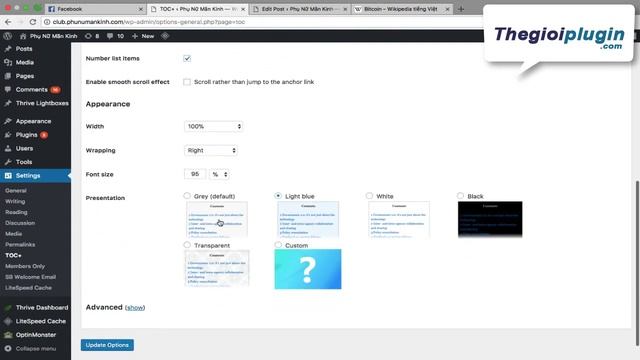Click the browser address bar URL

point(149,22)
